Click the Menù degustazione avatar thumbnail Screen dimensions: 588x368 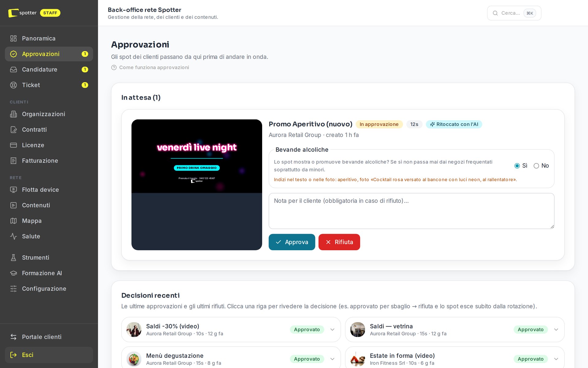coord(134,359)
